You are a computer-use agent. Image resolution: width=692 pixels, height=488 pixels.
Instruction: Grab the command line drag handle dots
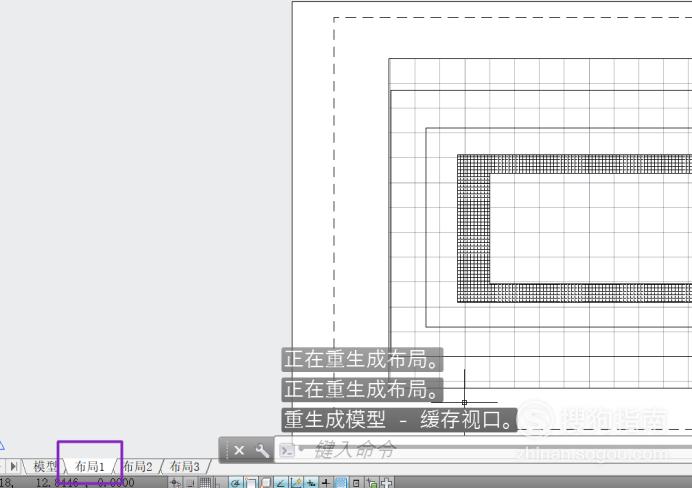(x=226, y=450)
